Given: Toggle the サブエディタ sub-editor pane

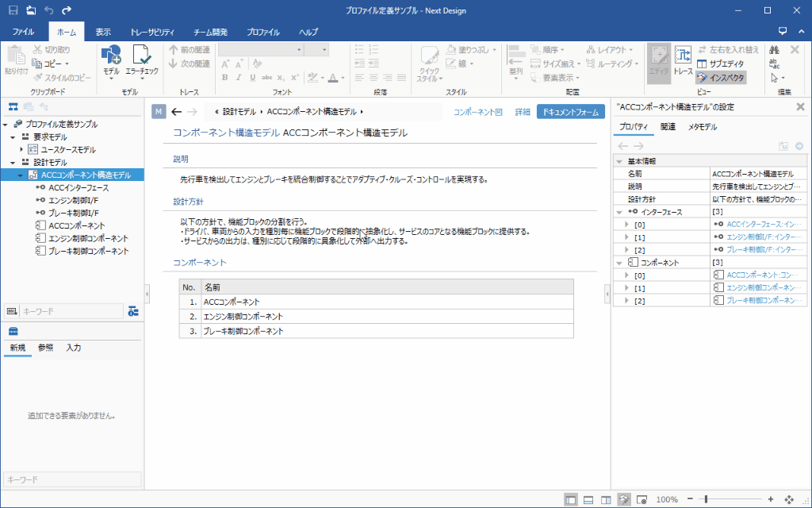Looking at the screenshot, I should (721, 63).
